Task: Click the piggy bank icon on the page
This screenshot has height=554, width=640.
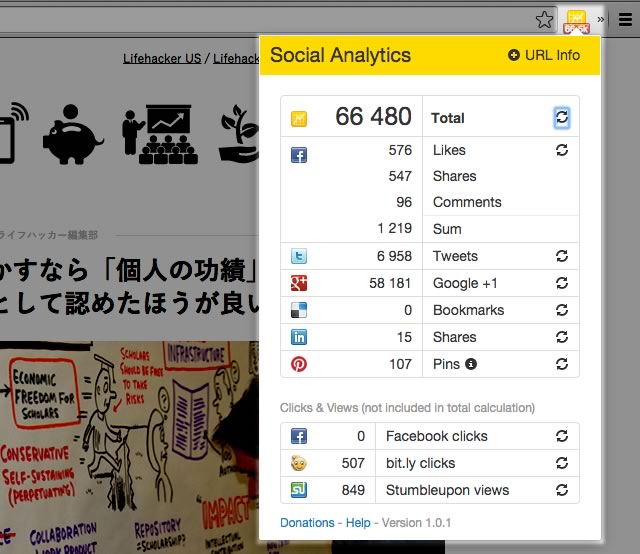Action: (x=73, y=134)
